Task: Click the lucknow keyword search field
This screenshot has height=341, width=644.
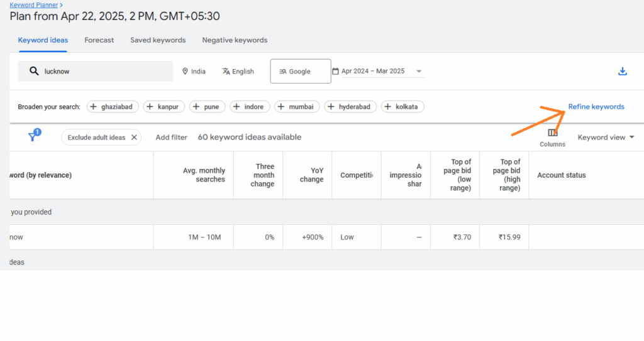Action: coord(96,71)
